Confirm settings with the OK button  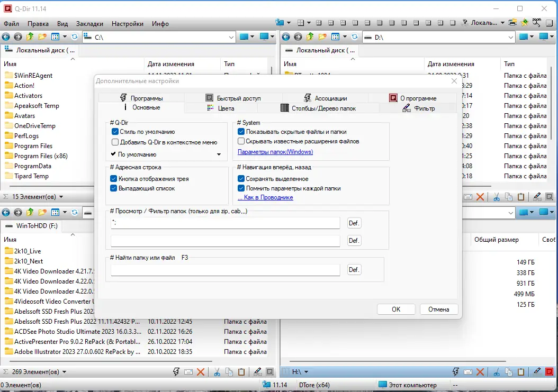(x=396, y=309)
